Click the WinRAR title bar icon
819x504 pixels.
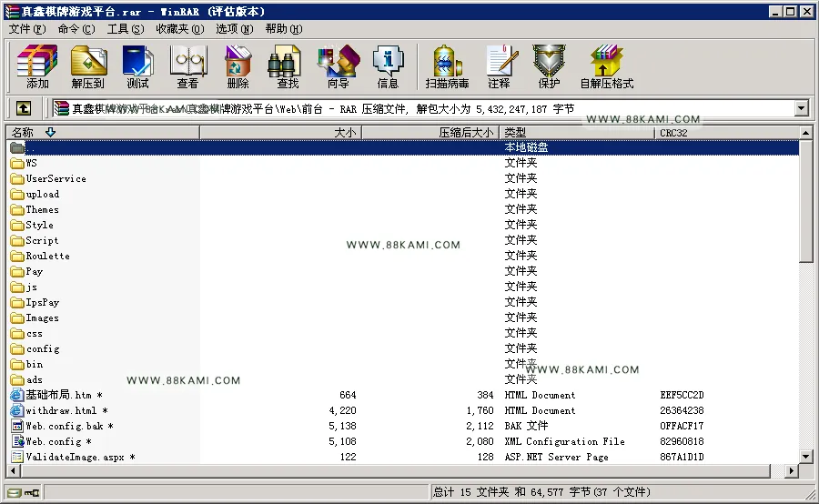12,11
